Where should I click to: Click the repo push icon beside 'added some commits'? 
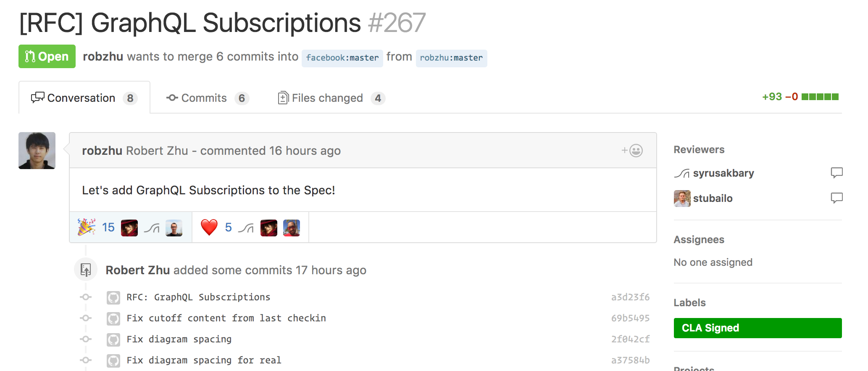86,270
